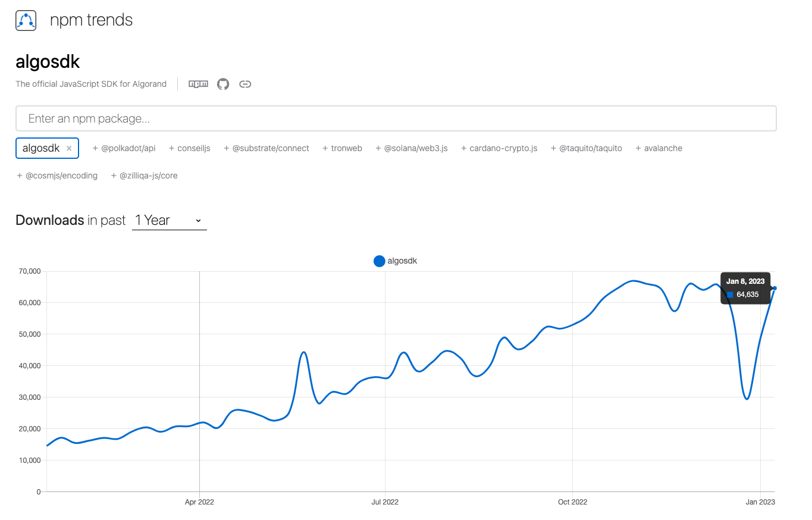Focus the Enter an npm package field
Screen dimensions: 812x520
coord(396,118)
